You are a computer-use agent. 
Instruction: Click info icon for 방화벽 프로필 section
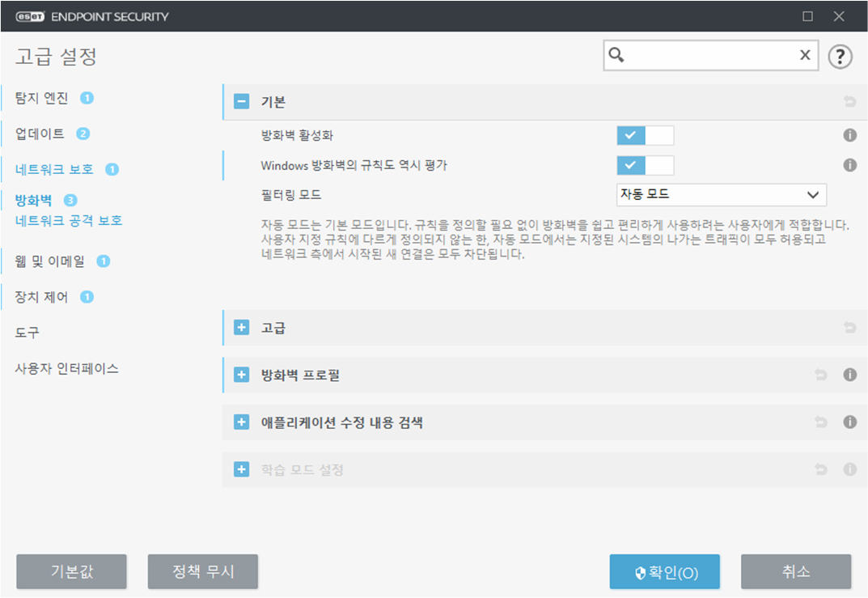[x=849, y=375]
